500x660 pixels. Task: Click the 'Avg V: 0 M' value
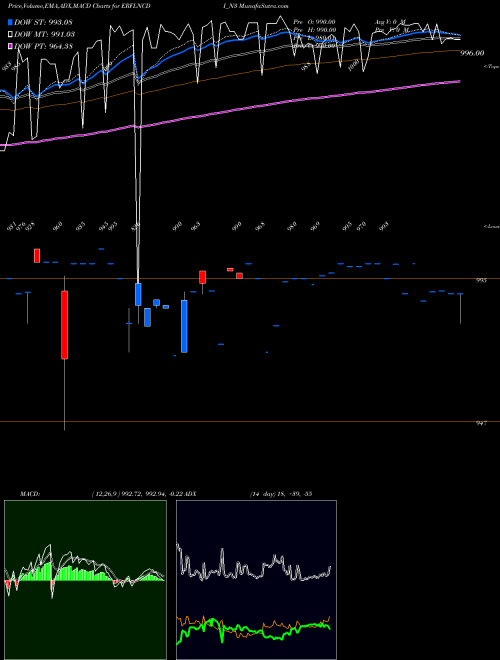390,21
